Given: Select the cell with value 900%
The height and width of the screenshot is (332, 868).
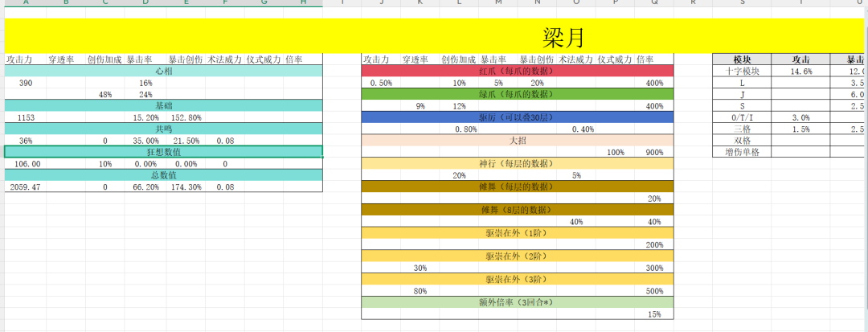Looking at the screenshot, I should (654, 152).
